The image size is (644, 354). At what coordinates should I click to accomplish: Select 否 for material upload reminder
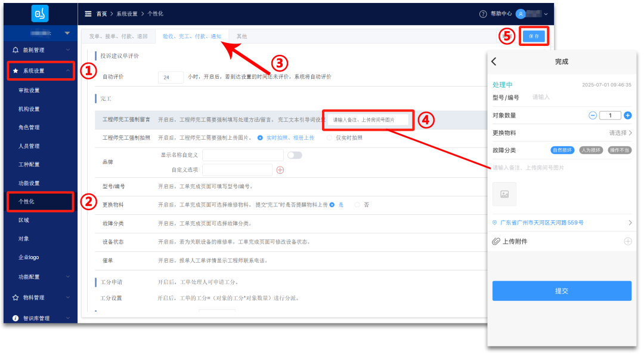point(357,205)
